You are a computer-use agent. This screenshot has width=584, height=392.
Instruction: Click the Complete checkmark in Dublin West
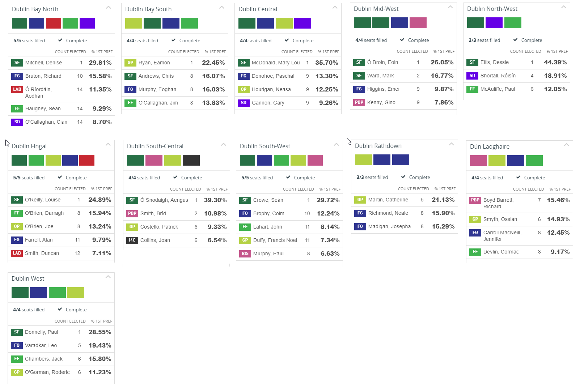[60, 309]
